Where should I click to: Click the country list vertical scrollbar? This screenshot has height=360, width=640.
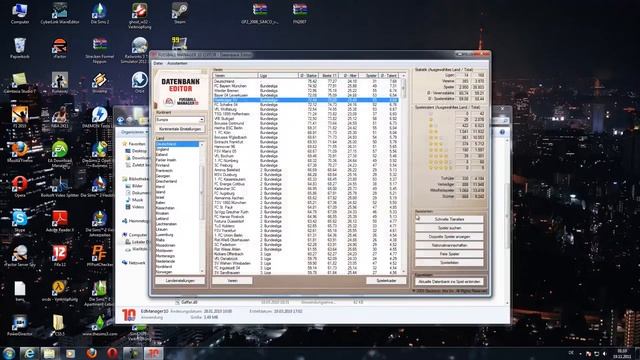202,208
